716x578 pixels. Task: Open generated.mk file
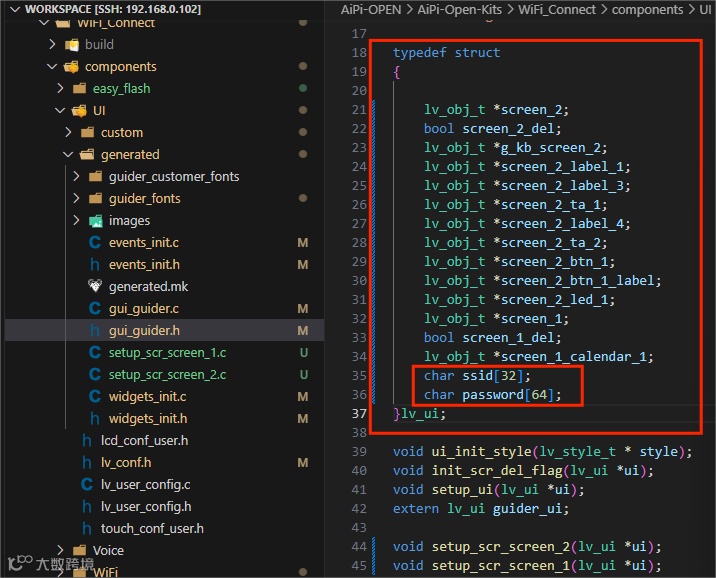148,286
